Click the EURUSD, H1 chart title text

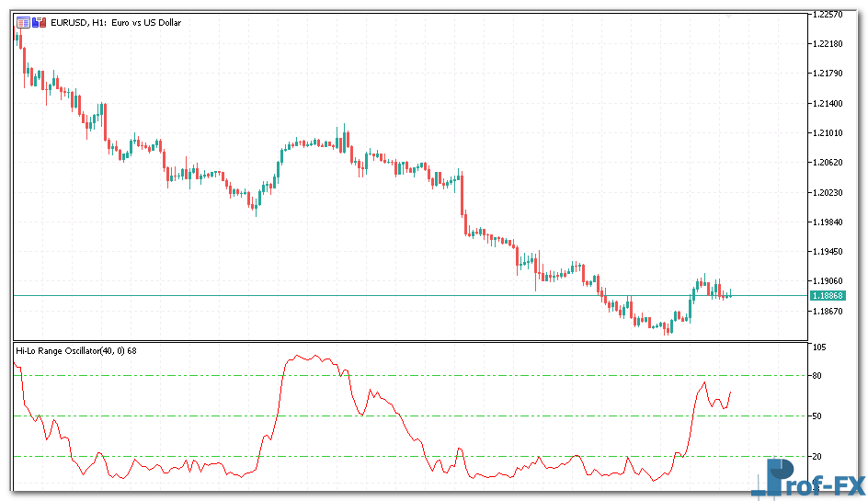coord(116,23)
